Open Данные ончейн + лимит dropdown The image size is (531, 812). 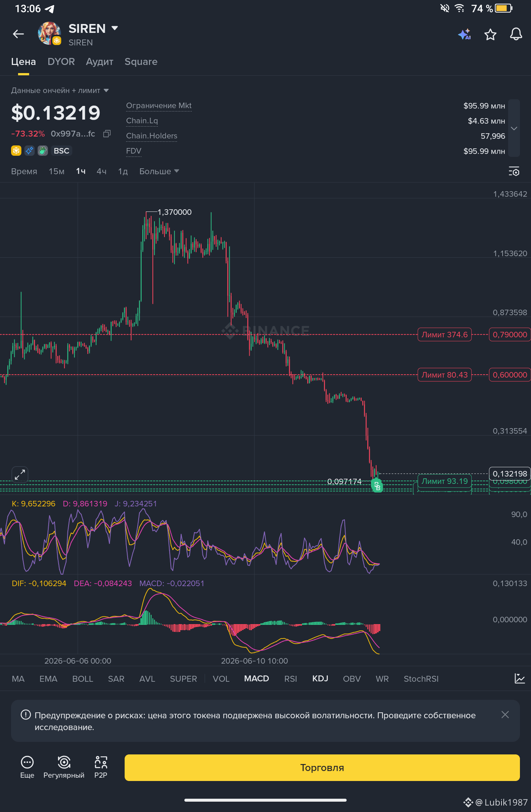(60, 90)
